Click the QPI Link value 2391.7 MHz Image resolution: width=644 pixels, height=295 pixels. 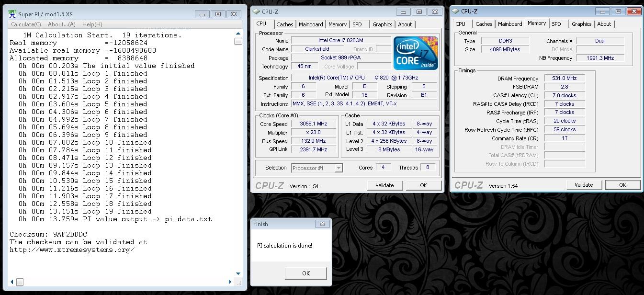[x=314, y=149]
